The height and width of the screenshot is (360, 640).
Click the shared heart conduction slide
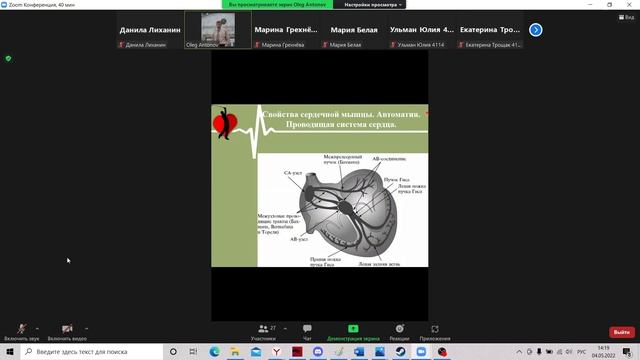click(x=320, y=186)
